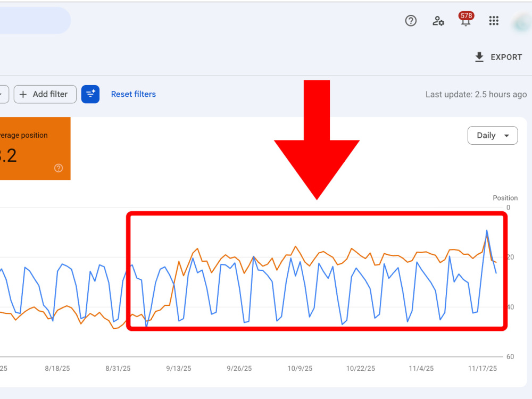The height and width of the screenshot is (399, 532).
Task: Open the help question mark icon
Action: pos(411,21)
